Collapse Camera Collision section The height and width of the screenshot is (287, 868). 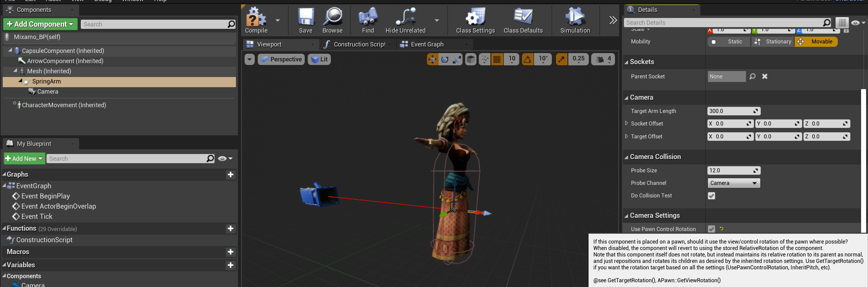click(x=626, y=157)
